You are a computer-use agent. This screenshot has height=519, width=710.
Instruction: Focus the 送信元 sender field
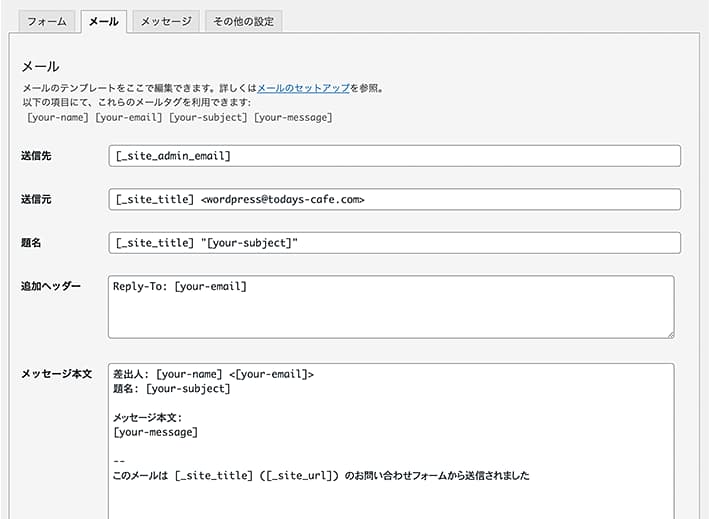point(394,199)
